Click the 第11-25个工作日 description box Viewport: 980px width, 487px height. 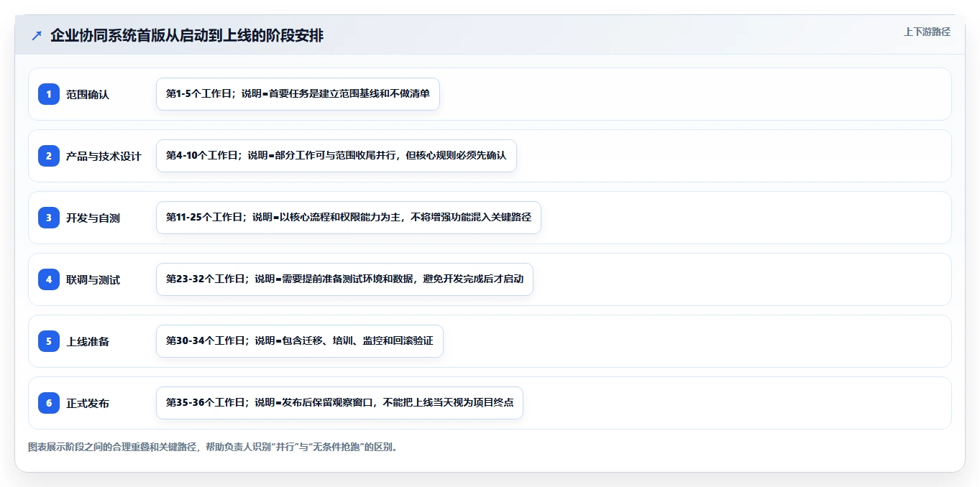(x=349, y=218)
